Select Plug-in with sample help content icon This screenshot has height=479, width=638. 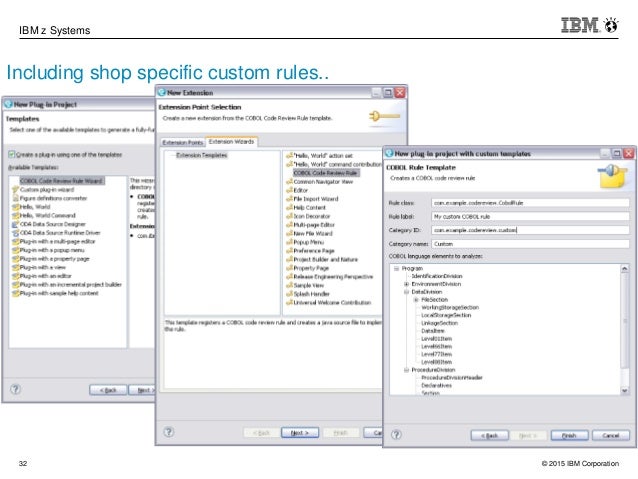point(15,293)
